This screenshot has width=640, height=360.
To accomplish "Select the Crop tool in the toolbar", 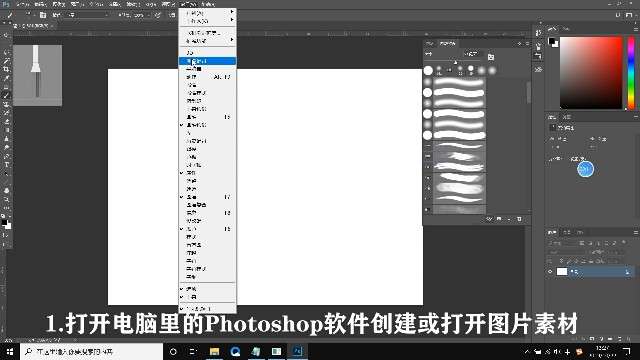I will pos(7,69).
